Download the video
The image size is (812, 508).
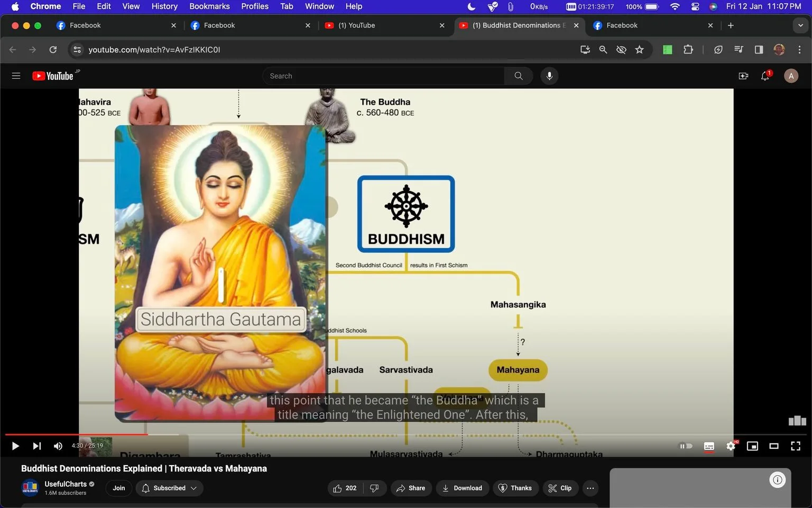point(462,488)
